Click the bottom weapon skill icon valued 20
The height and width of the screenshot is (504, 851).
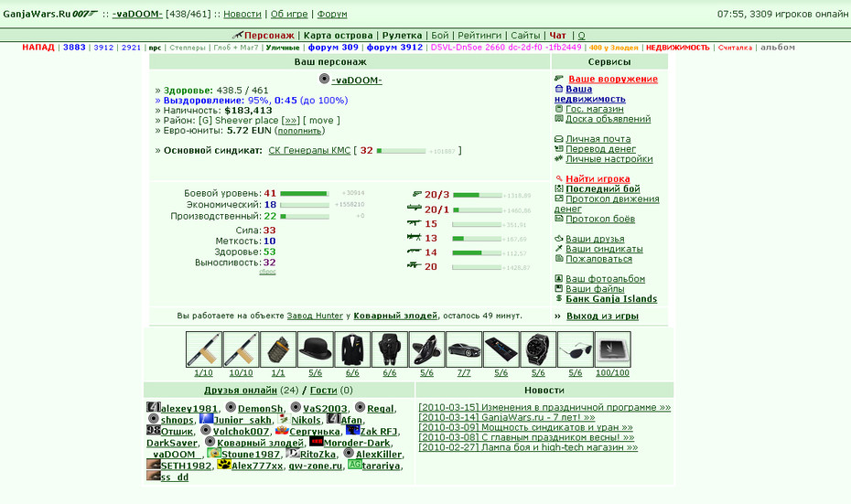pos(415,265)
